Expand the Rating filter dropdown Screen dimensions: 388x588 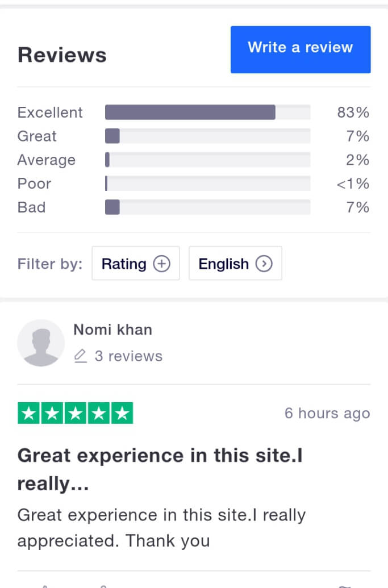pos(136,263)
